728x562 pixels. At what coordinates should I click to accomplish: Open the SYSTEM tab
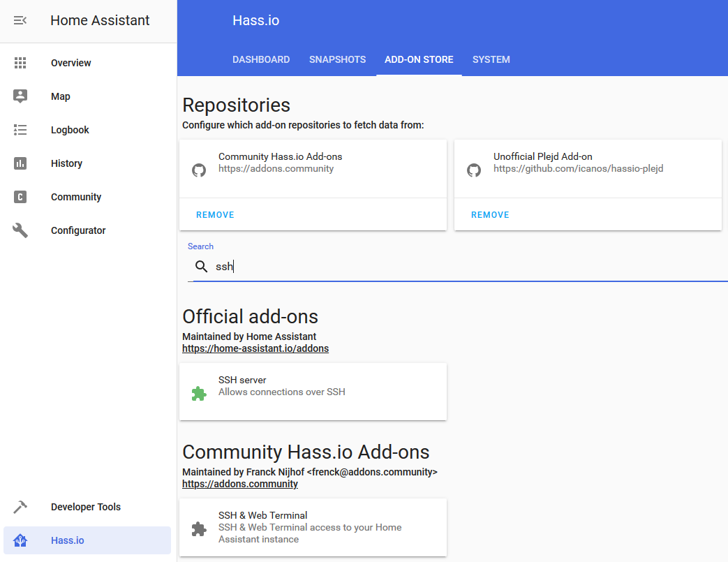click(x=491, y=59)
